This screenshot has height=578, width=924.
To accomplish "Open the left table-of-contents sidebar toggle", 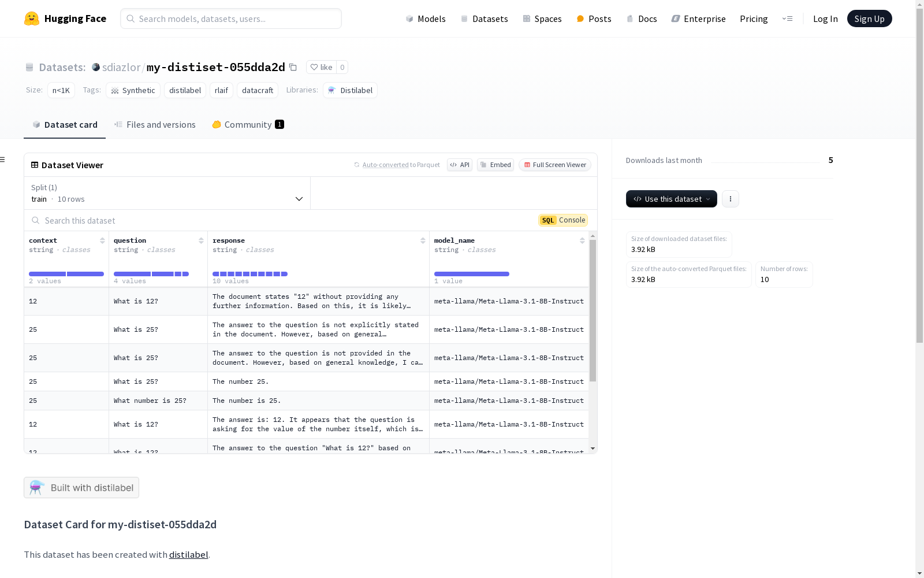I will 3,160.
